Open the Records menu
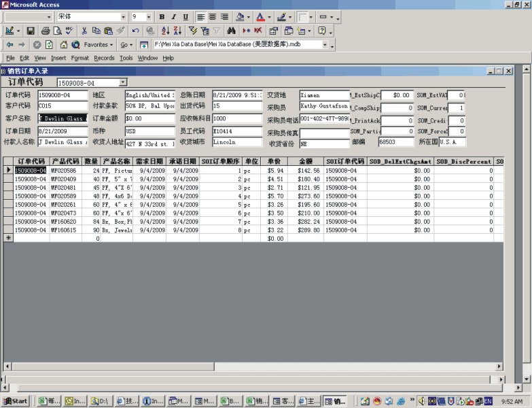The image size is (532, 408). 104,58
